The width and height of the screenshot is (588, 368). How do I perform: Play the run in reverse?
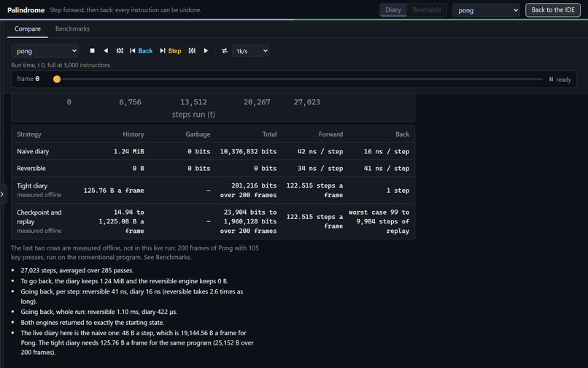click(x=106, y=50)
